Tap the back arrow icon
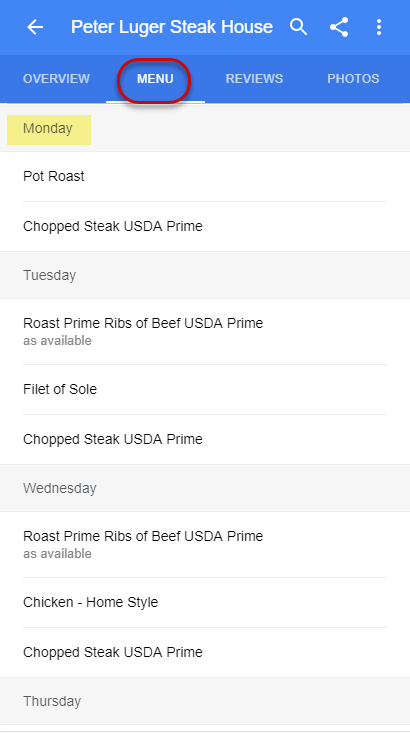Screen dimensions: 410x733 click(x=35, y=27)
